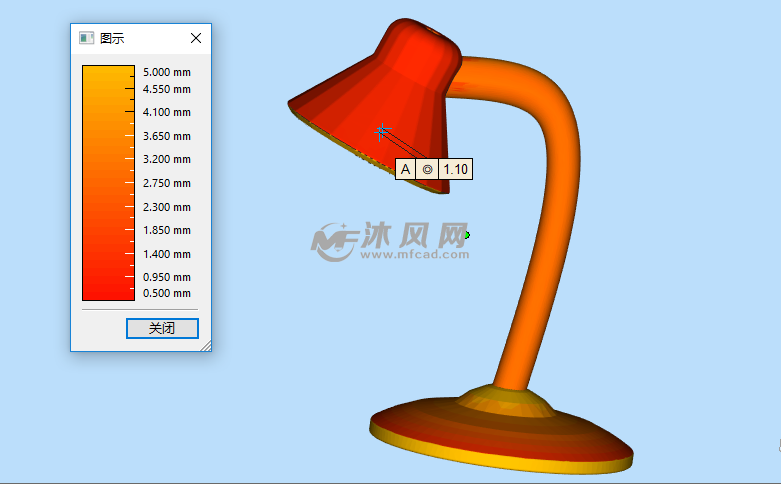Click the dialog resize grip corner
Image resolution: width=781 pixels, height=484 pixels.
click(x=206, y=345)
